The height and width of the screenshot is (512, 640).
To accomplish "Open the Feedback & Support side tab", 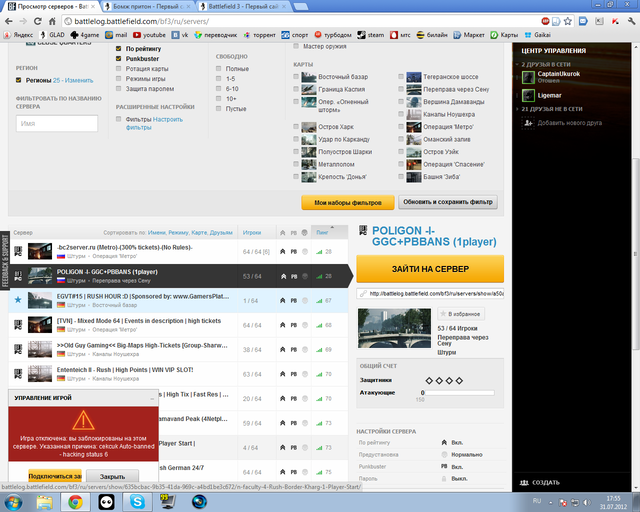I will click(5, 260).
